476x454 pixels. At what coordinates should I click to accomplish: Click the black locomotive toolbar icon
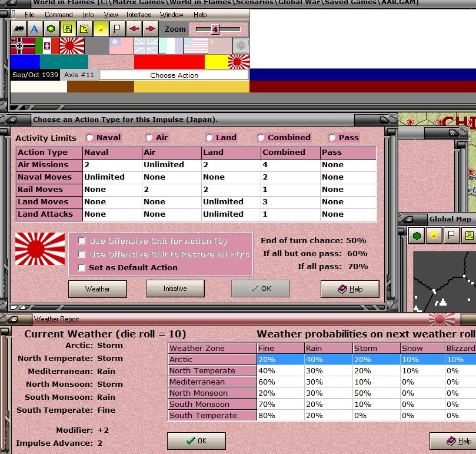coord(19,29)
